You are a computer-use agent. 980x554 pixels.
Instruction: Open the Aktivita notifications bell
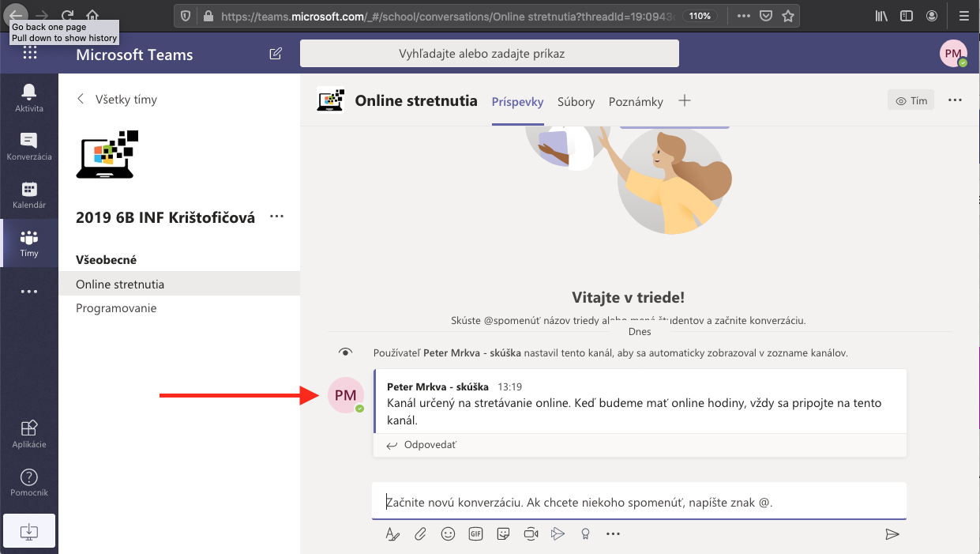(x=29, y=98)
